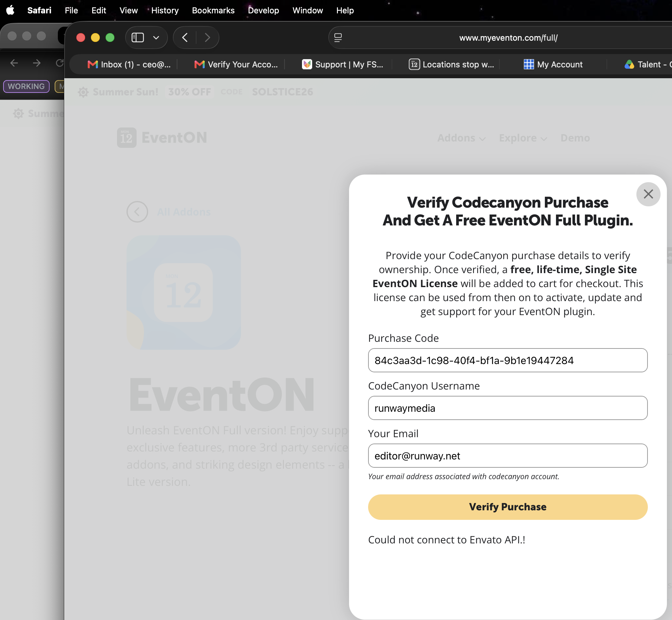This screenshot has height=620, width=672.
Task: Close the Verify Codecanyon Purchase dialog
Action: (648, 194)
